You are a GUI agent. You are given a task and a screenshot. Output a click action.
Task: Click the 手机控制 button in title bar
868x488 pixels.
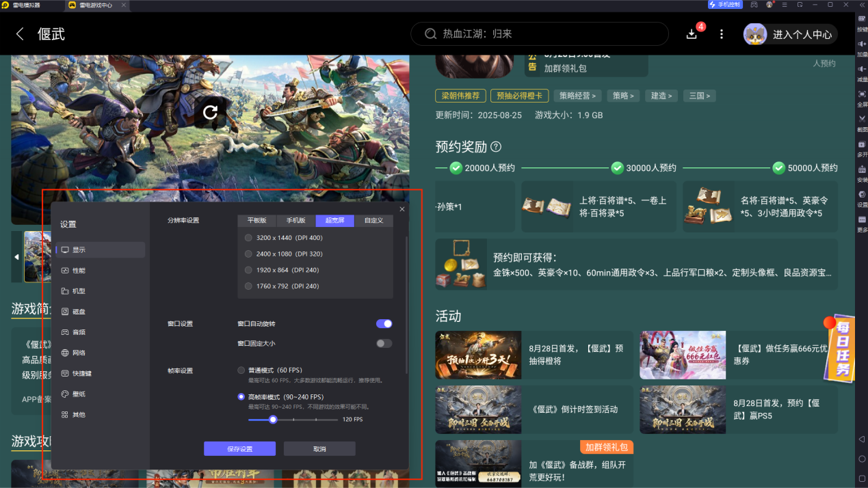(x=725, y=5)
